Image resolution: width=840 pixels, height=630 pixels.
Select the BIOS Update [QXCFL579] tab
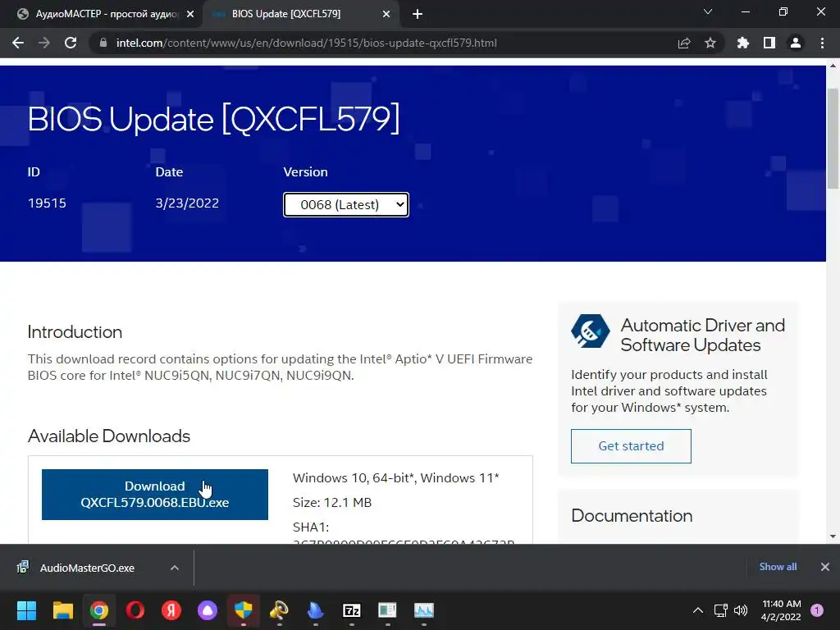[x=286, y=14]
